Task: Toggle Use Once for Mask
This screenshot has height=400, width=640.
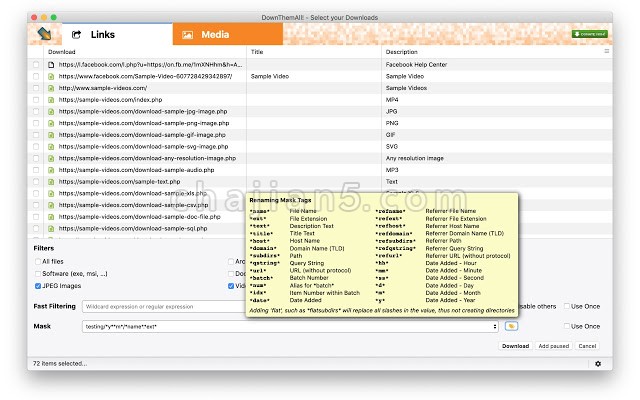Action: [x=567, y=326]
